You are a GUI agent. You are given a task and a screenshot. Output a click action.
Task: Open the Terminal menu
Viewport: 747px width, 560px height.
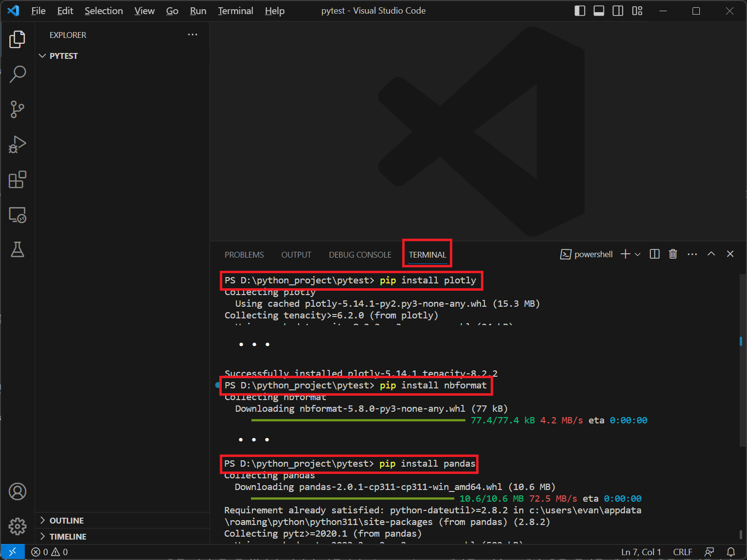click(x=235, y=11)
